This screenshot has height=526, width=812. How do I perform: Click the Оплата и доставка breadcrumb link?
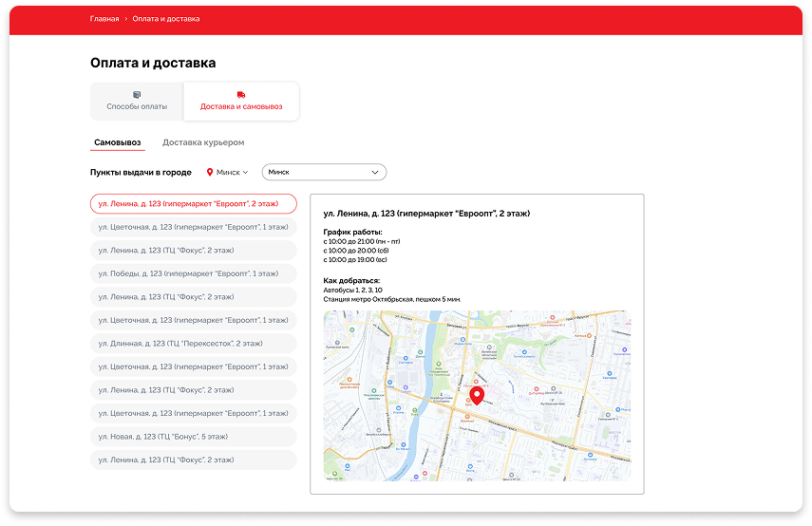click(166, 19)
